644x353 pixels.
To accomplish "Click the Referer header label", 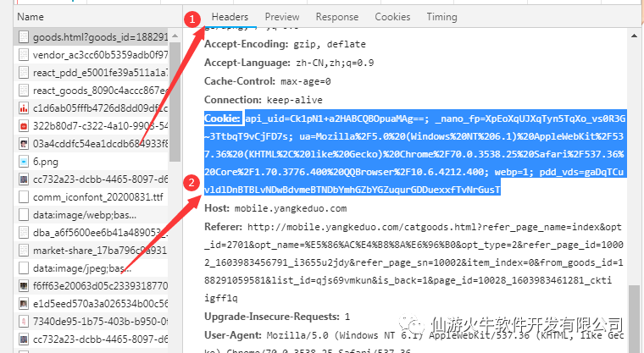I will [x=224, y=227].
